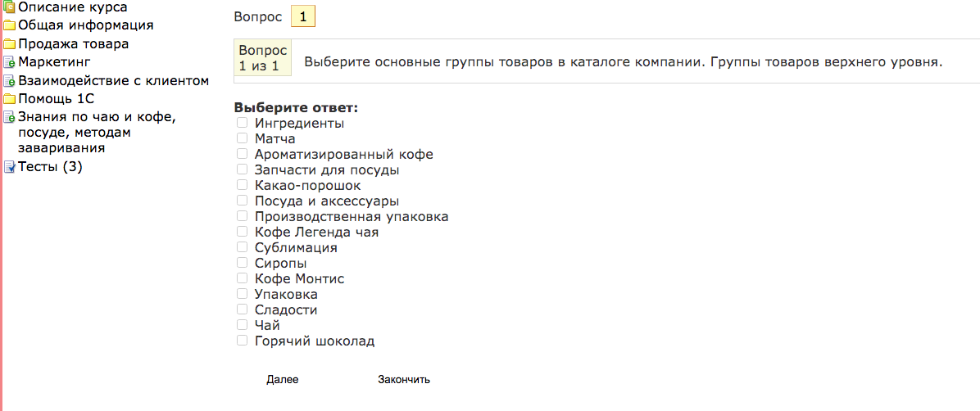Open the Помощь 1С folder icon

point(9,99)
